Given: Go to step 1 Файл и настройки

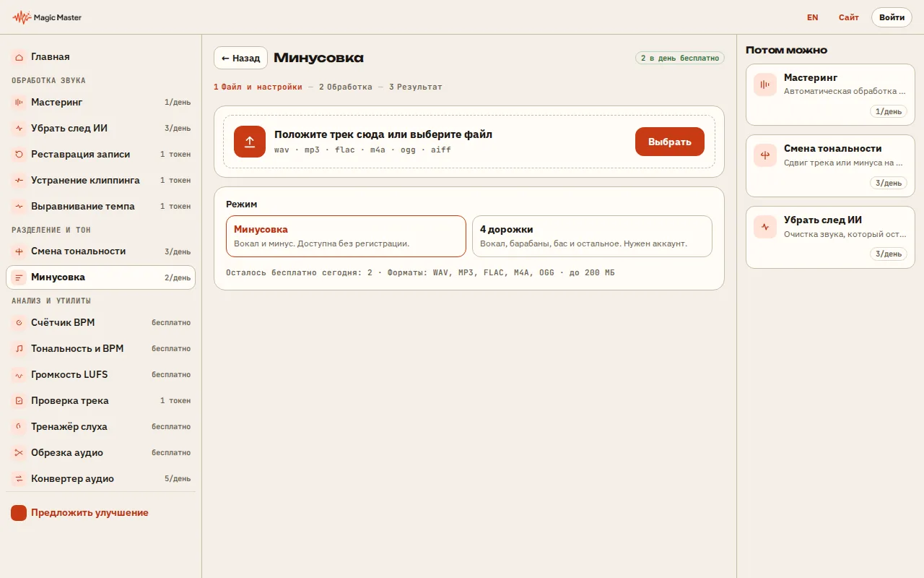Looking at the screenshot, I should click(258, 87).
